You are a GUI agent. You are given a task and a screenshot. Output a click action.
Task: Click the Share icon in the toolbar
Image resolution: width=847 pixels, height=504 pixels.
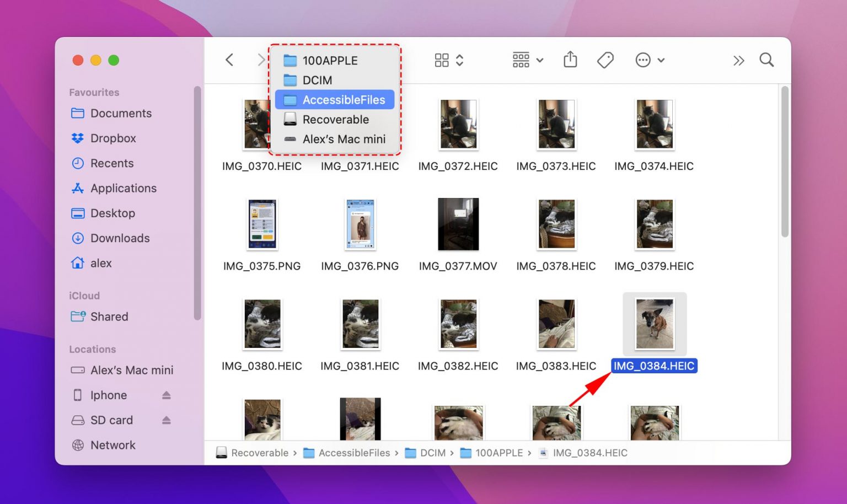pos(570,60)
